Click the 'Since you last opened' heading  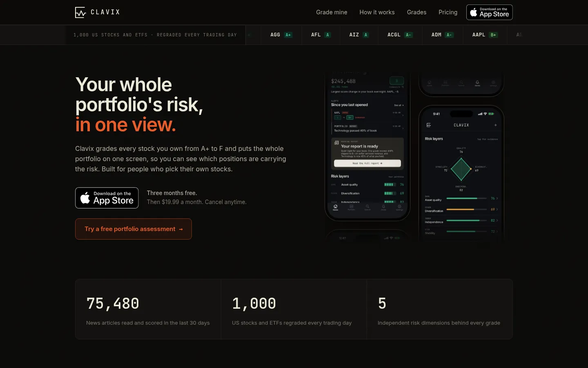(x=350, y=105)
